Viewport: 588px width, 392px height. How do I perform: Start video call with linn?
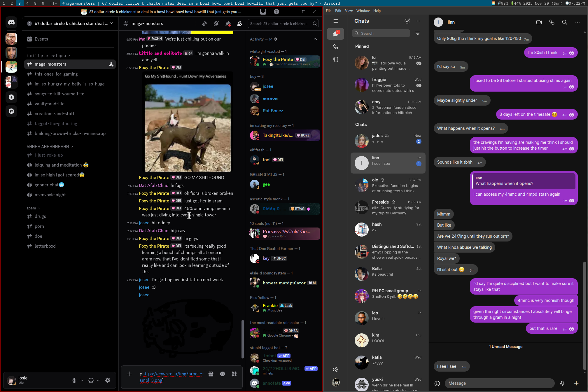[x=539, y=22]
